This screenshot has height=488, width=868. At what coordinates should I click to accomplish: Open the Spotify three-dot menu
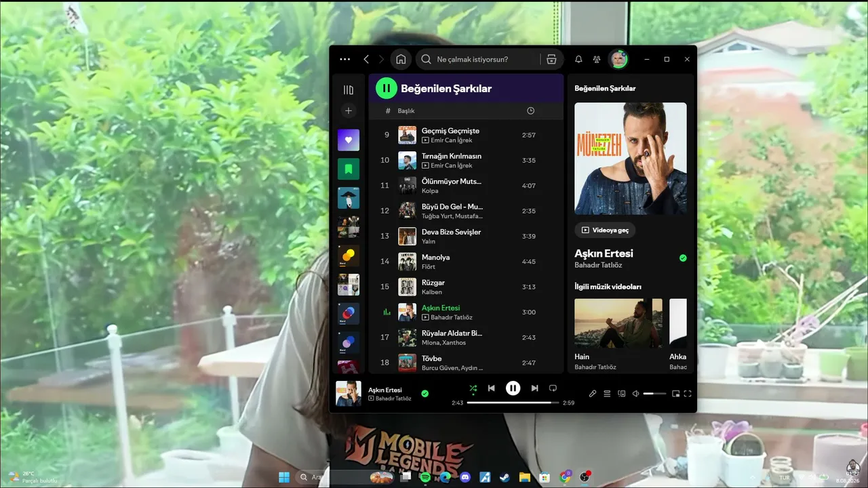tap(344, 60)
